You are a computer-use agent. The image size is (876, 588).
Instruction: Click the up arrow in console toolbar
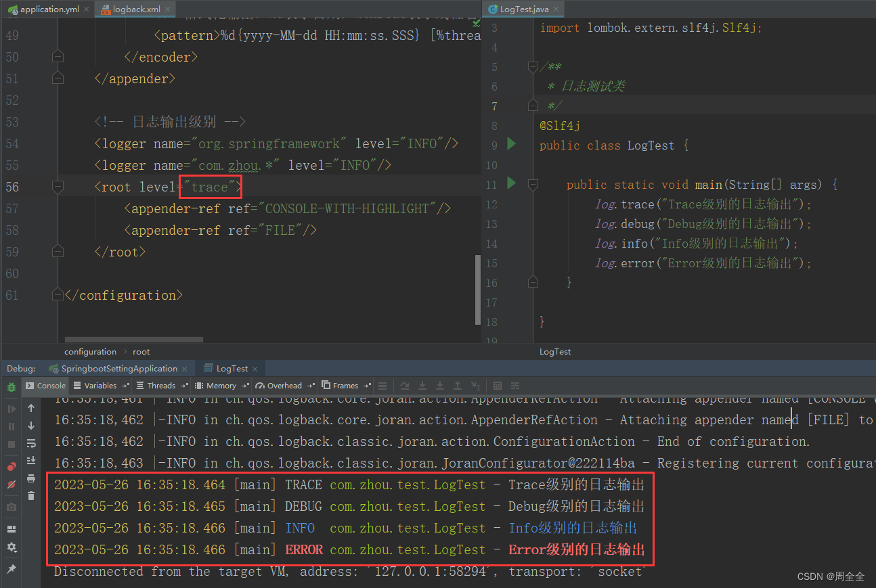pyautogui.click(x=31, y=408)
